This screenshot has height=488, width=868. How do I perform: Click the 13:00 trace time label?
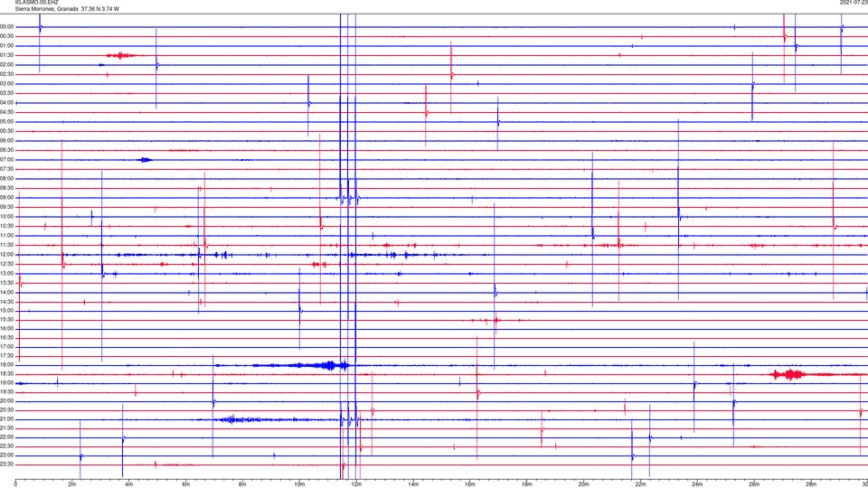(x=7, y=273)
